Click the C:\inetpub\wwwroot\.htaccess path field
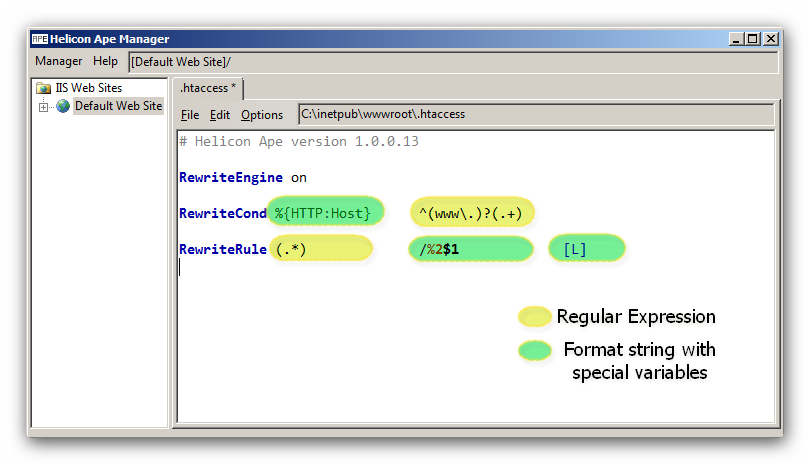 click(x=536, y=114)
